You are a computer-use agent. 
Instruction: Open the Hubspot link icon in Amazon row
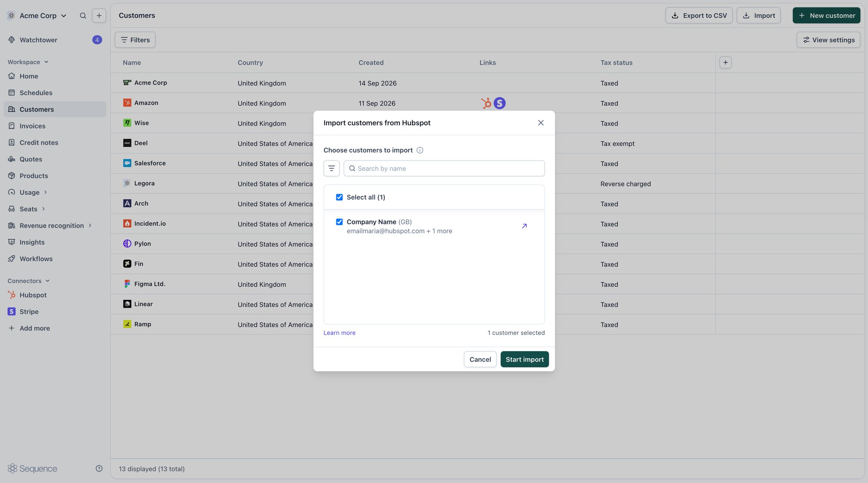[486, 103]
